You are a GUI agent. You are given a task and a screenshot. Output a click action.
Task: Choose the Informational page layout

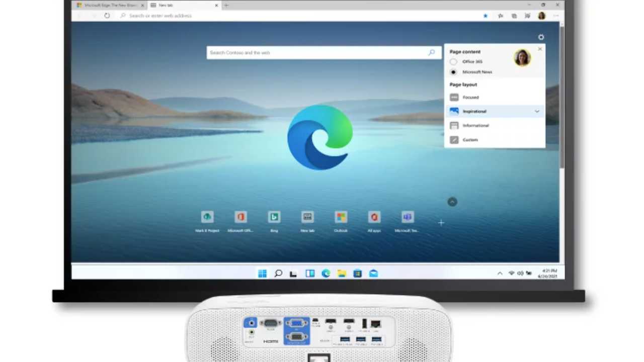point(495,125)
